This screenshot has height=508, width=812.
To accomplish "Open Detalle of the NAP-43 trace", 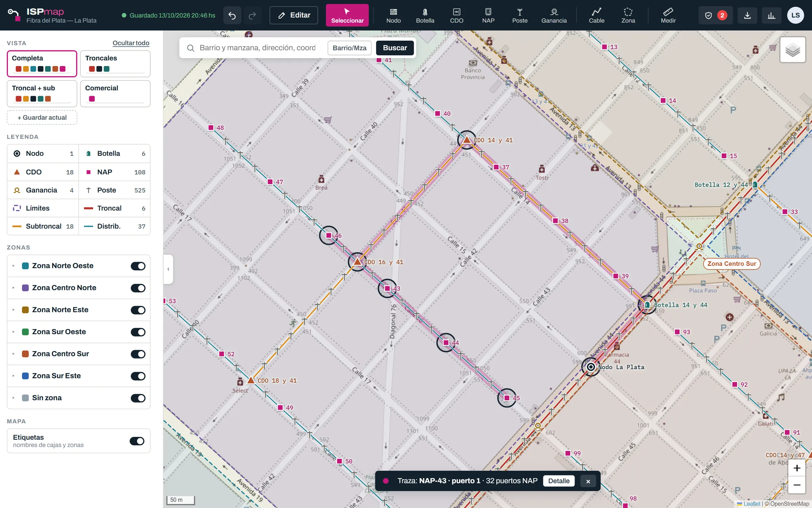I will point(559,481).
